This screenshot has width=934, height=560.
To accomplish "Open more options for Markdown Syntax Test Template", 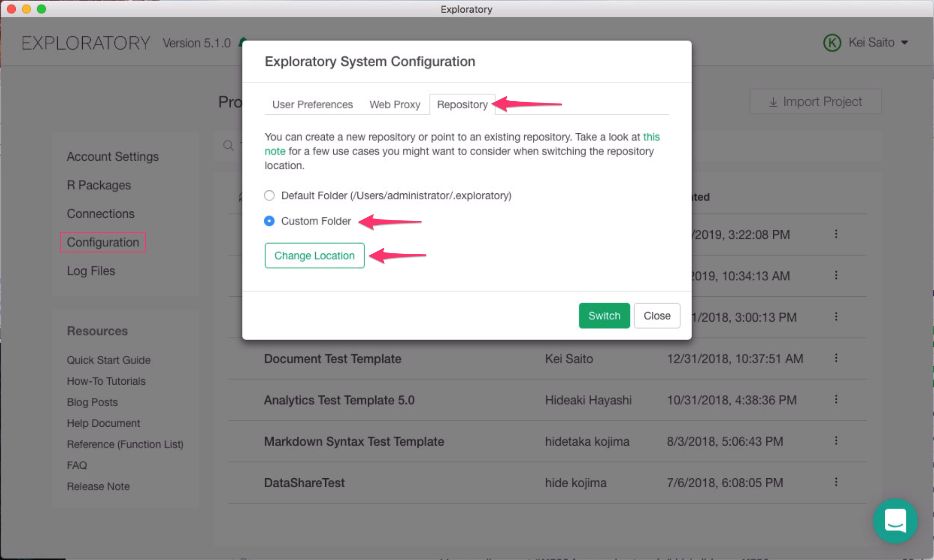I will pyautogui.click(x=836, y=441).
